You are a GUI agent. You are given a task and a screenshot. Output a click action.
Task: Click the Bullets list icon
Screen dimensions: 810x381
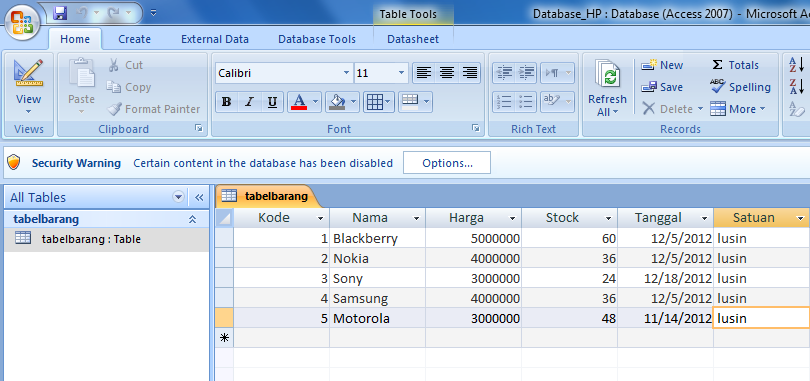[526, 102]
